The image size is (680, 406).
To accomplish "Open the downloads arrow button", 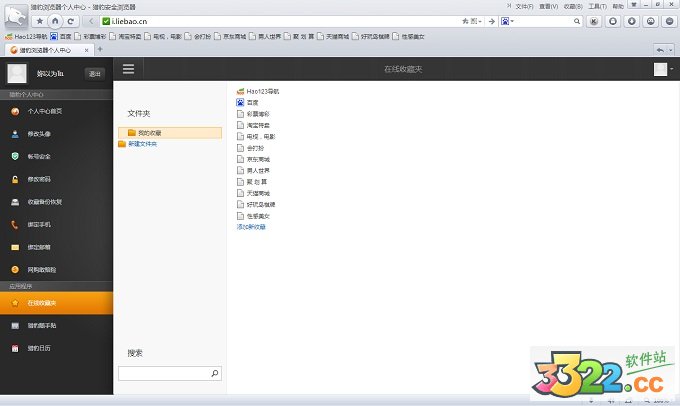I will pyautogui.click(x=631, y=21).
